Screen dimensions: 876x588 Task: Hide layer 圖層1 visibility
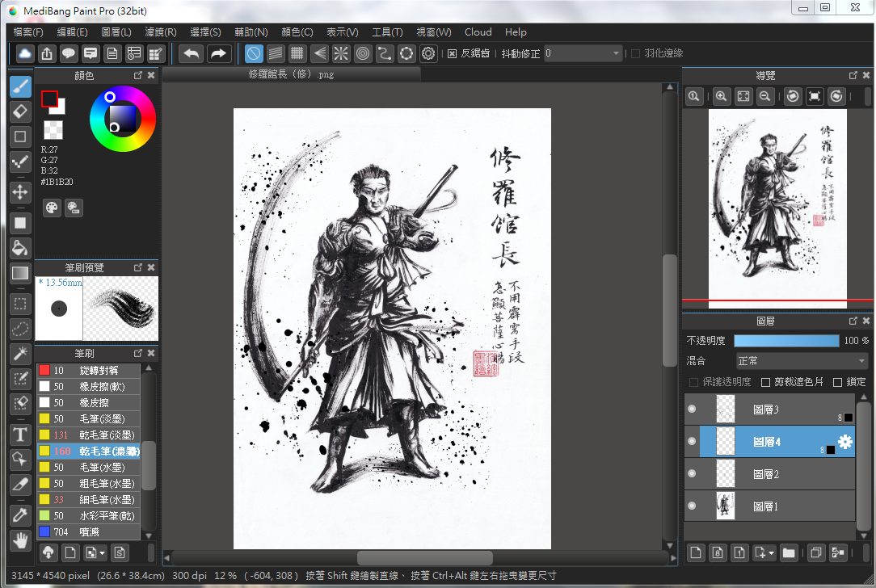click(x=692, y=506)
